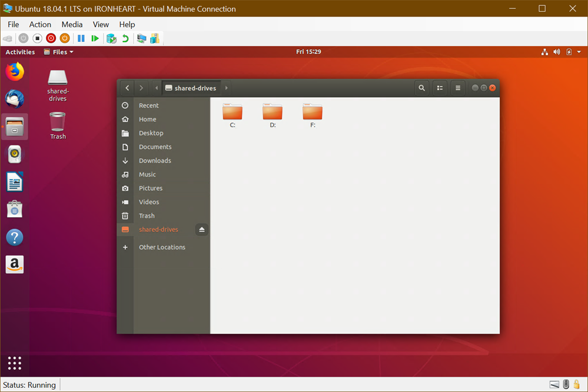
Task: Click shared-drives path bar button
Action: point(191,88)
